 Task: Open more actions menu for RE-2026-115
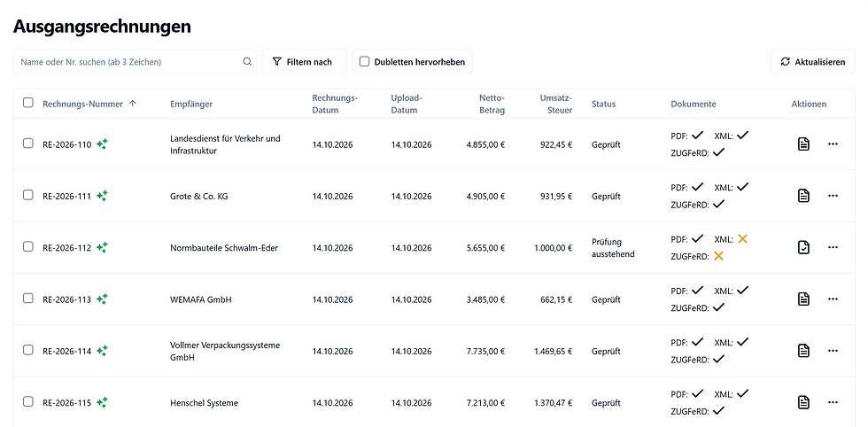pyautogui.click(x=833, y=402)
